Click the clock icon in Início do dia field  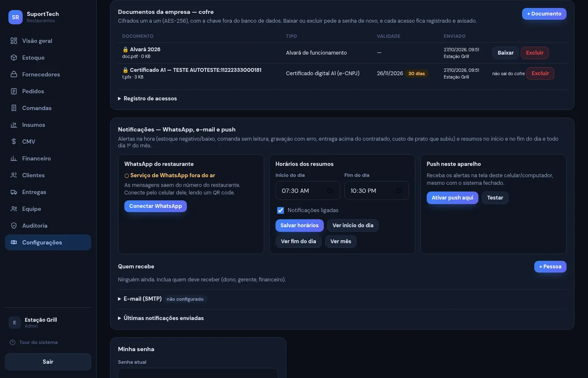coord(330,191)
